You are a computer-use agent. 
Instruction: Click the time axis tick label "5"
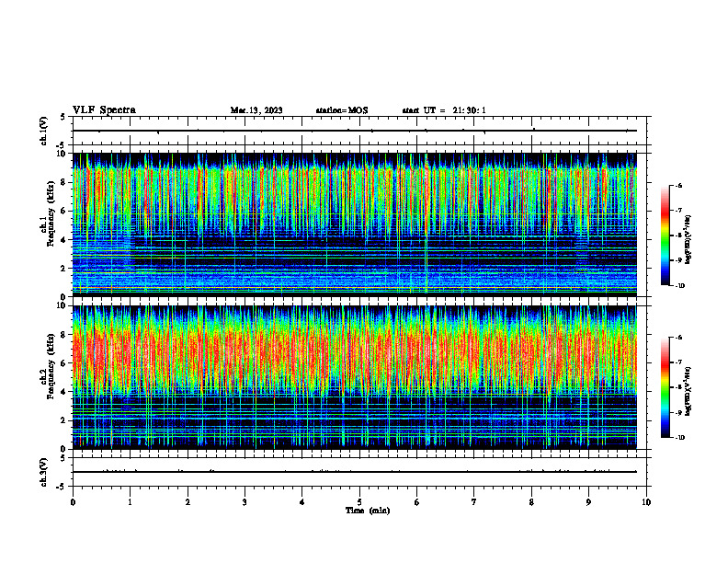coord(359,502)
